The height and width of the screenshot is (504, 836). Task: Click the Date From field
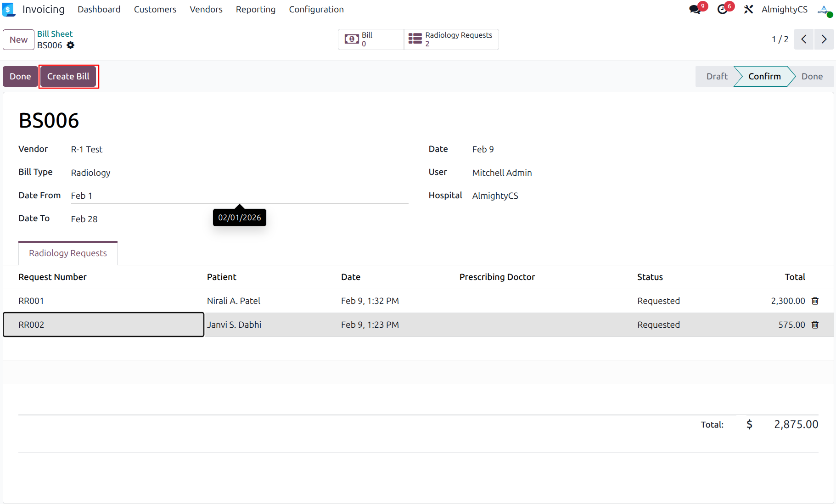[x=239, y=196]
